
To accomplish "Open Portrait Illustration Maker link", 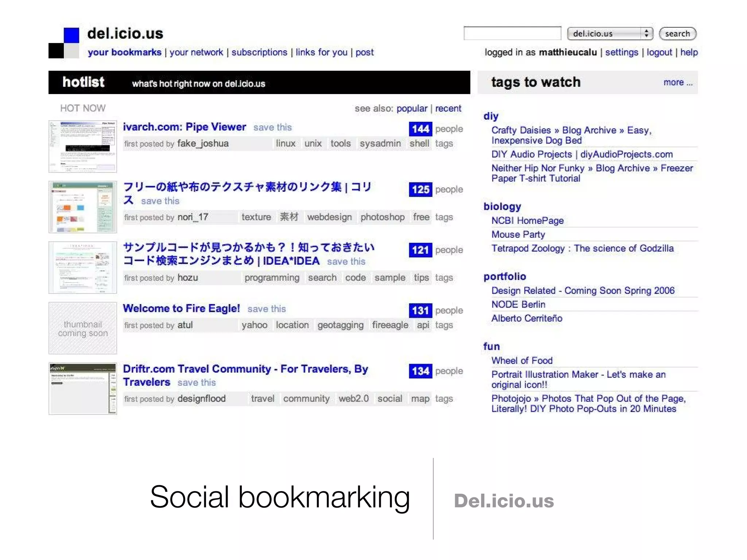I will pos(578,380).
